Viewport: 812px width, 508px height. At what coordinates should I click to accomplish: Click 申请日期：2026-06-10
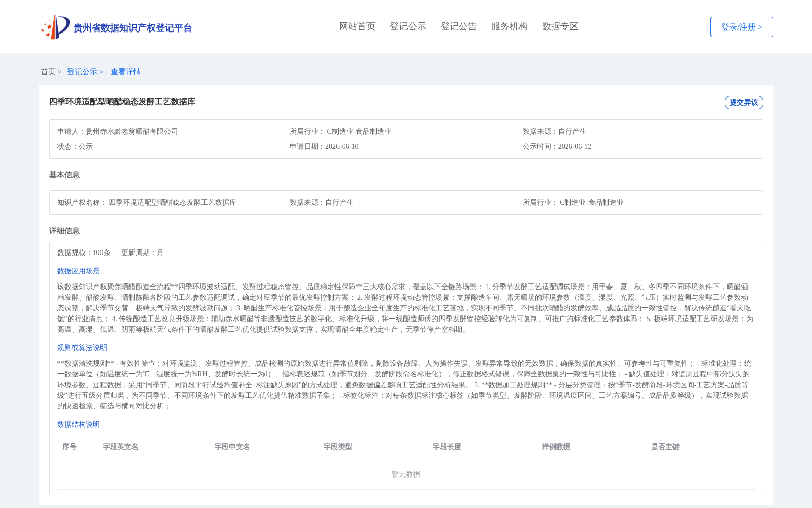coord(324,146)
